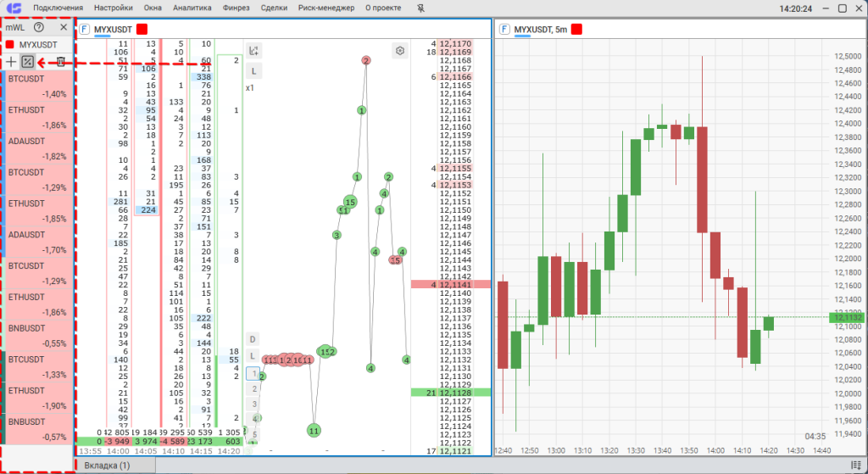Click the plus icon to add a watchlist ticker
The image size is (868, 474).
tap(11, 62)
